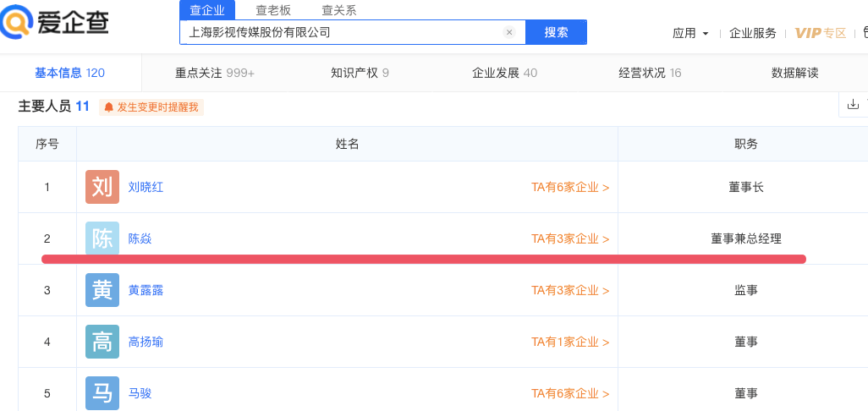
Task: Click the 爱企查 logo
Action: pos(54,24)
